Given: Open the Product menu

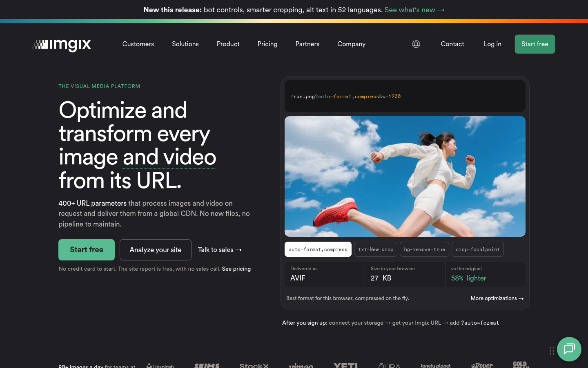Looking at the screenshot, I should click(228, 44).
